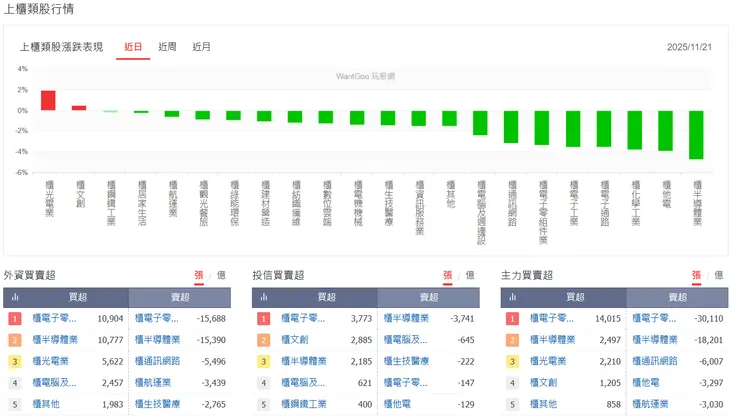Viewport: 740px width, 419px height.
Task: Click 10,904 value in 外資 買超 list
Action: [110, 318]
